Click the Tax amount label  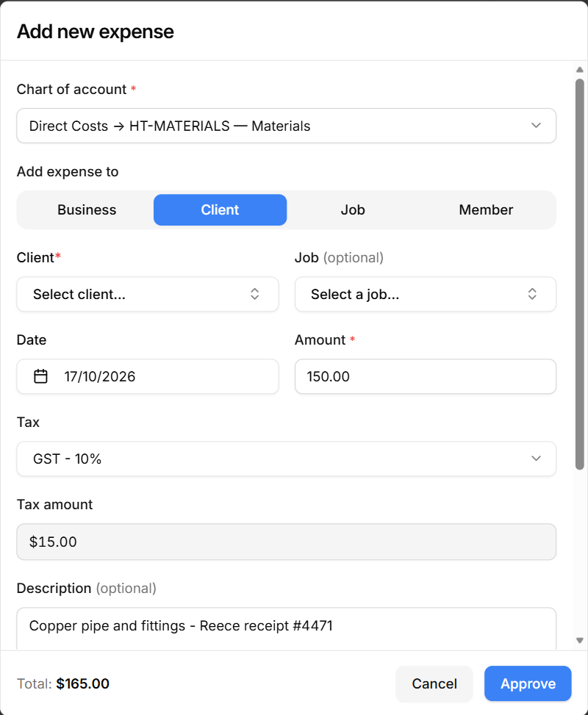pos(54,504)
